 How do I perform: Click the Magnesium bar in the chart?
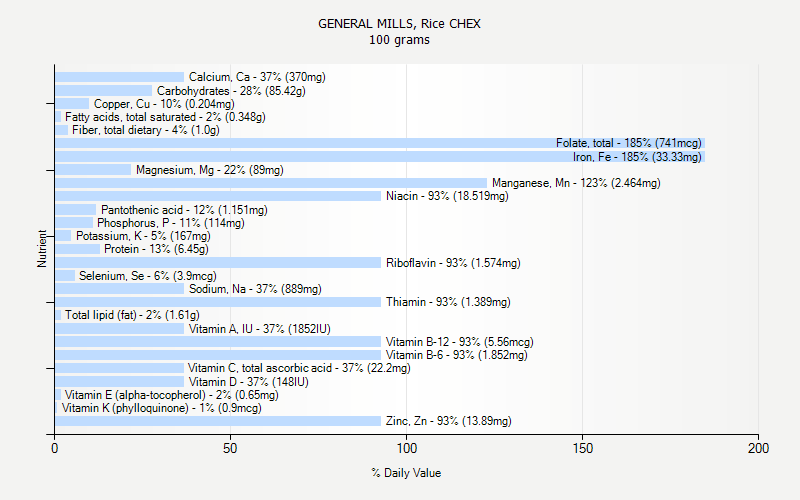coord(93,170)
